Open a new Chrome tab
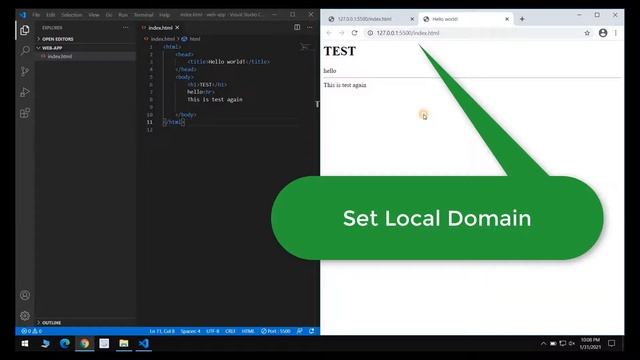 pos(522,19)
